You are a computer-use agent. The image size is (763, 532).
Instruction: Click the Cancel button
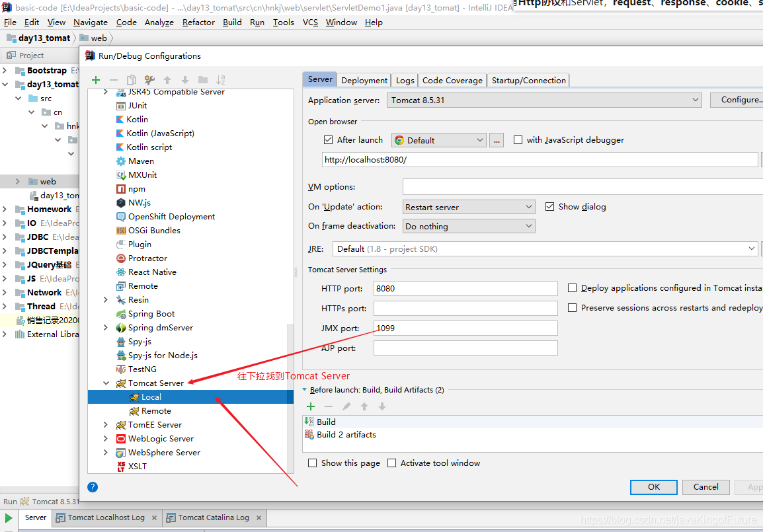[705, 487]
